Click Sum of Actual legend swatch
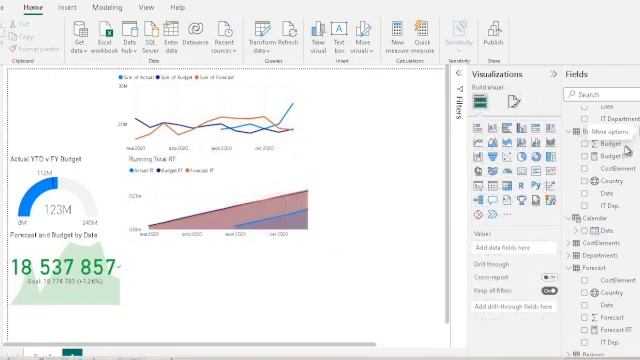The image size is (640, 360). [120, 77]
